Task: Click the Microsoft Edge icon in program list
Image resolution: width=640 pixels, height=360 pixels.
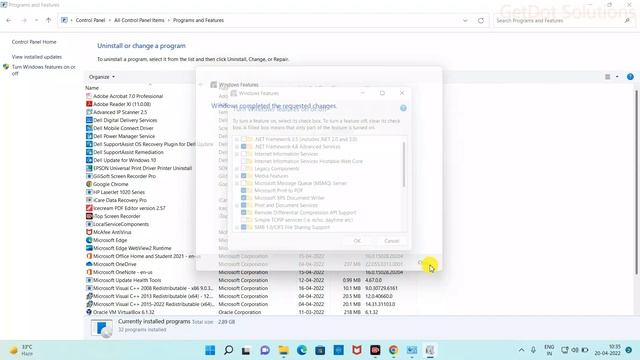Action: [x=89, y=240]
